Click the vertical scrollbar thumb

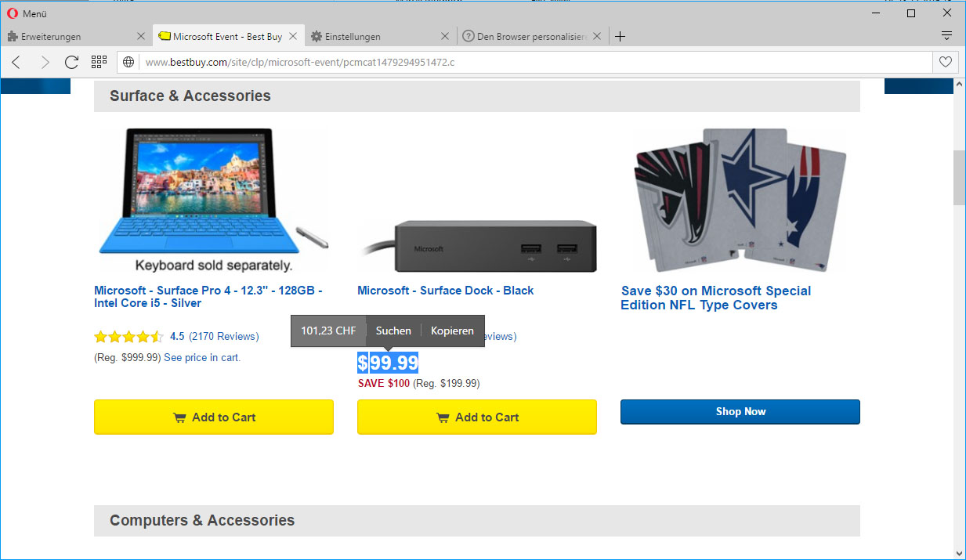click(959, 176)
